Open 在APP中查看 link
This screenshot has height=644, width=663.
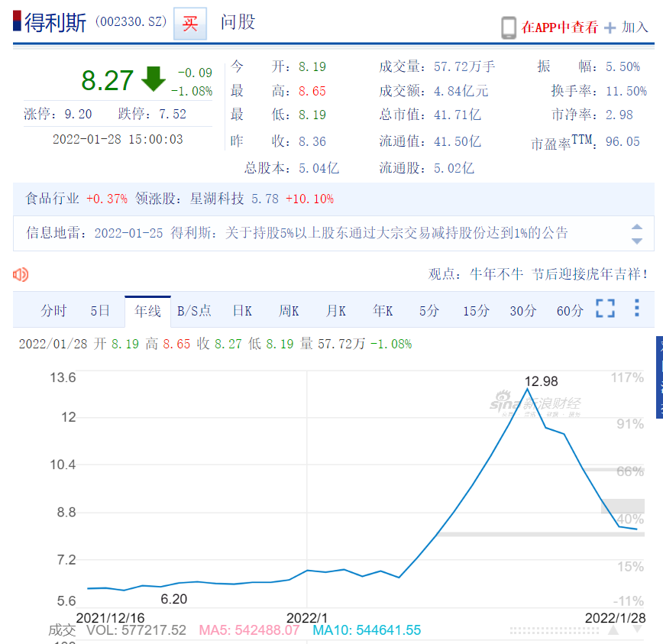click(x=559, y=28)
